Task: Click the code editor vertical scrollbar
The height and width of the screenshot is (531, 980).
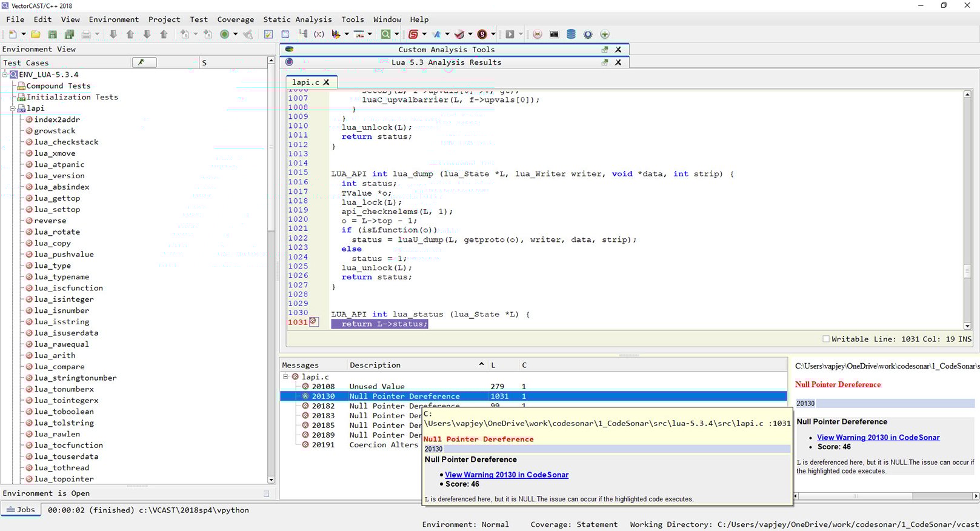Action: 967,209
